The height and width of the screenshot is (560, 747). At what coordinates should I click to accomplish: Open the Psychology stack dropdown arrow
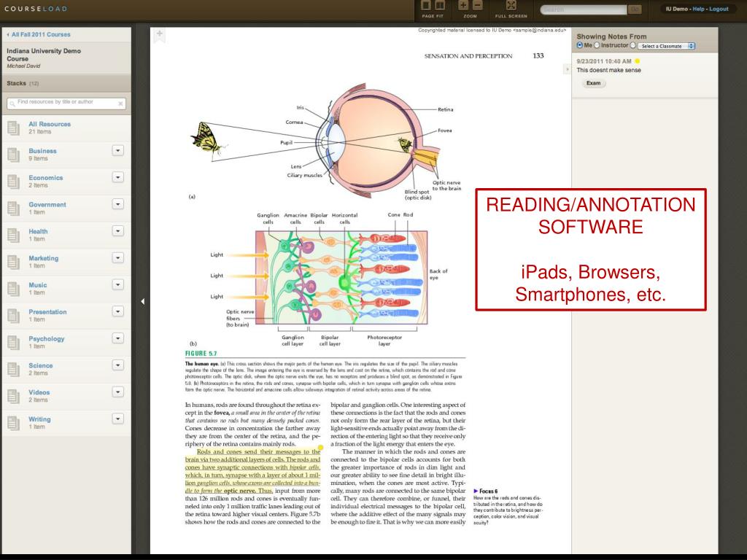coord(117,338)
